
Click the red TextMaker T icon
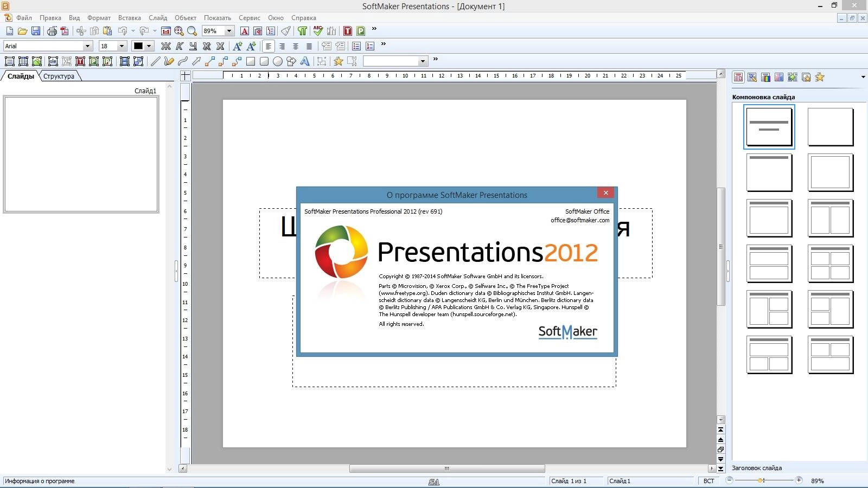348,31
